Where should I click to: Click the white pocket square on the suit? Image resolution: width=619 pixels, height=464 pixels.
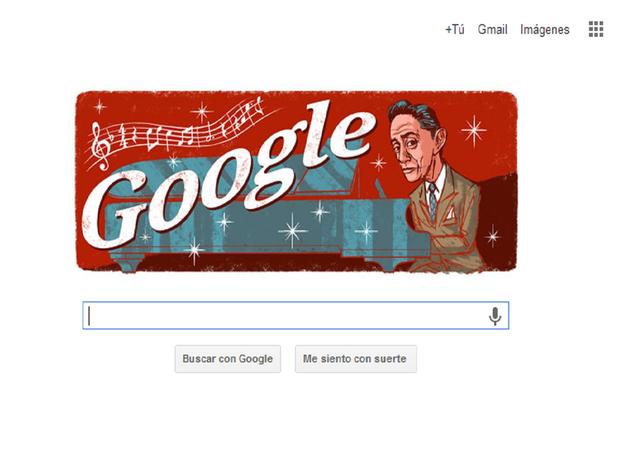(448, 214)
